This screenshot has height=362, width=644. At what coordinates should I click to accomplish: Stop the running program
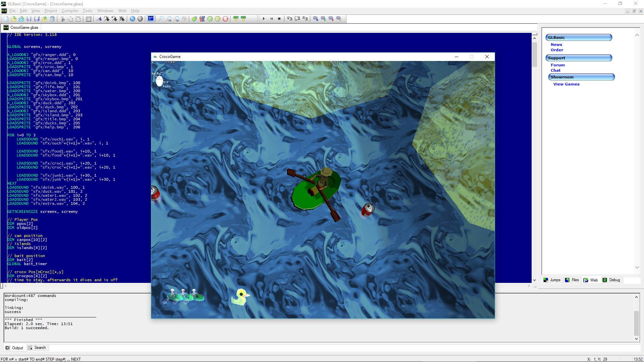click(279, 18)
